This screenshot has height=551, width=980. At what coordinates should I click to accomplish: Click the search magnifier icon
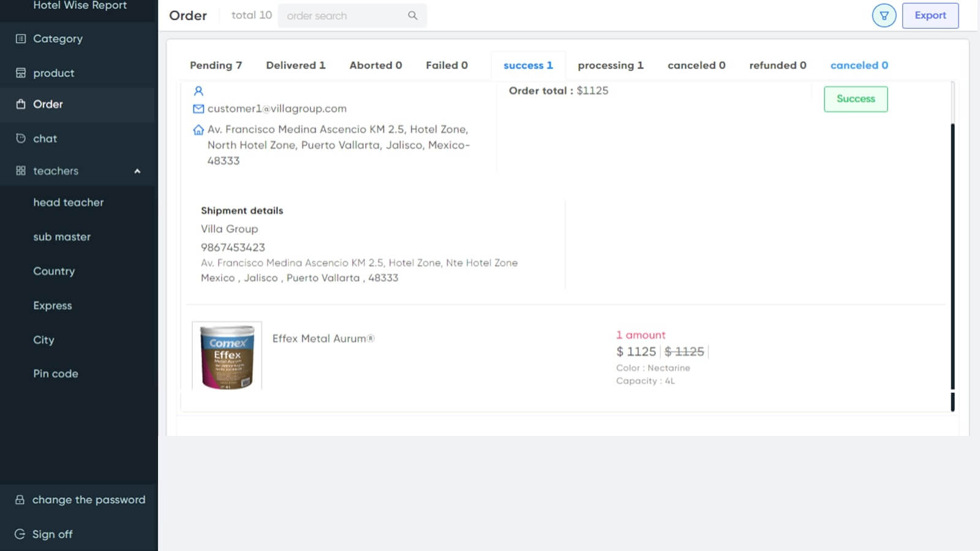click(412, 15)
